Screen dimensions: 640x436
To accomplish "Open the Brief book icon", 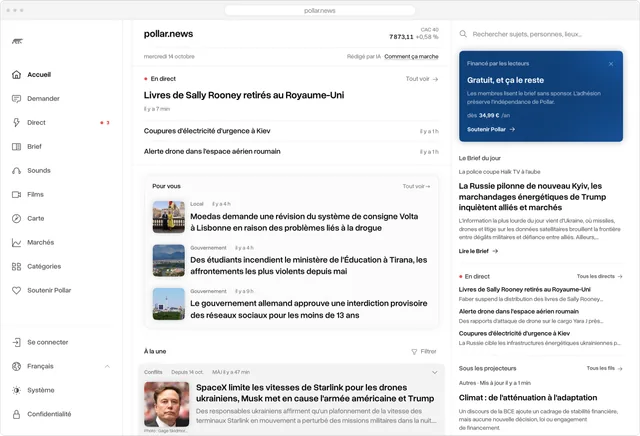I will pyautogui.click(x=16, y=147).
